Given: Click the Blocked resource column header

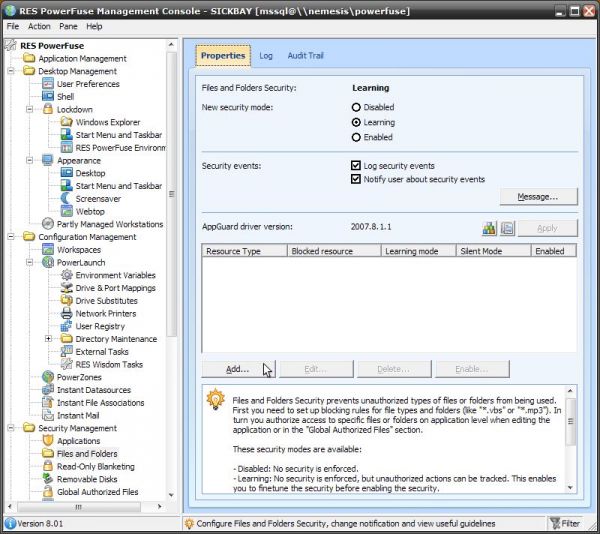Looking at the screenshot, I should click(x=334, y=251).
